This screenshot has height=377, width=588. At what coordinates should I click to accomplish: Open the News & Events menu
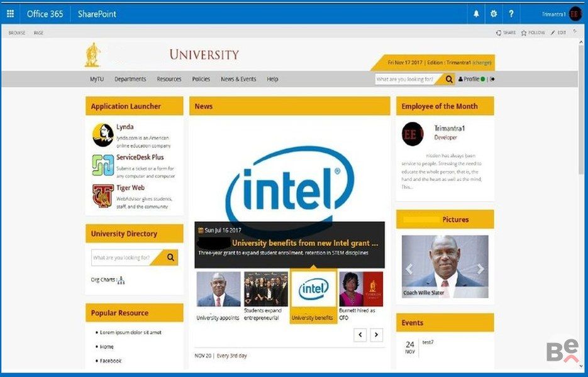238,79
